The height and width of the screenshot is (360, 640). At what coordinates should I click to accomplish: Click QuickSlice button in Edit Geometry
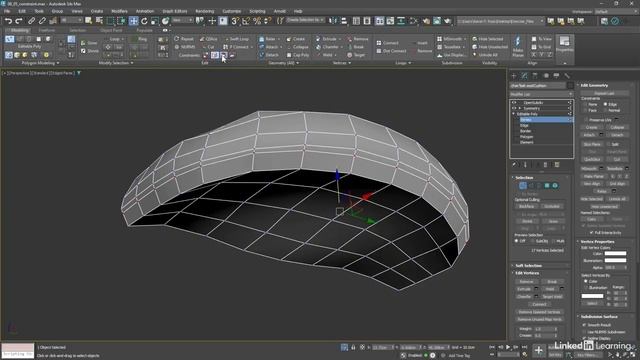[x=592, y=159]
